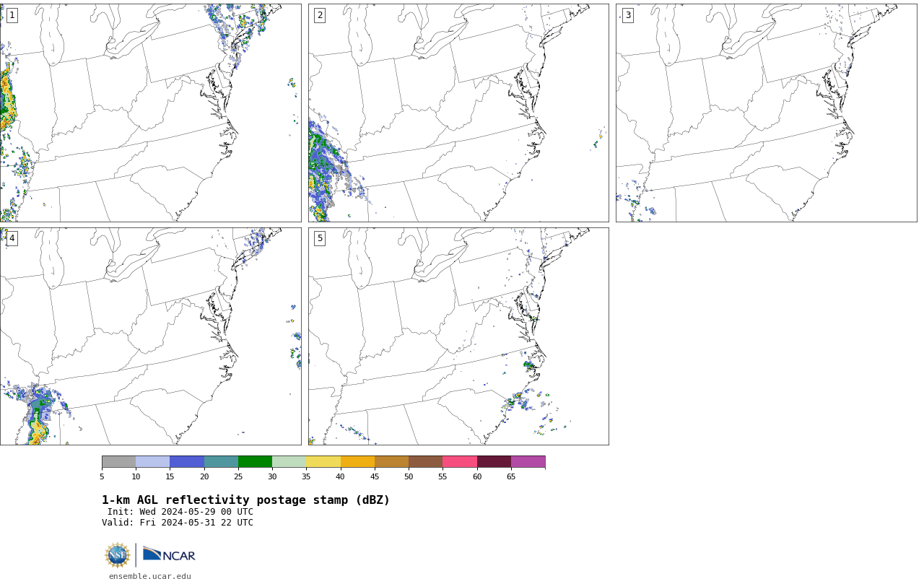Click the 1-km AGL reflectivity title
Screen dimensions: 924x584
point(245,500)
